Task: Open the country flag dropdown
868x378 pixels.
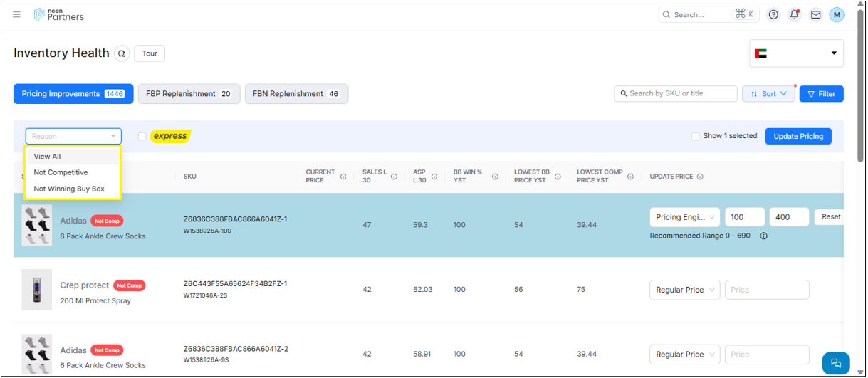Action: (x=796, y=53)
